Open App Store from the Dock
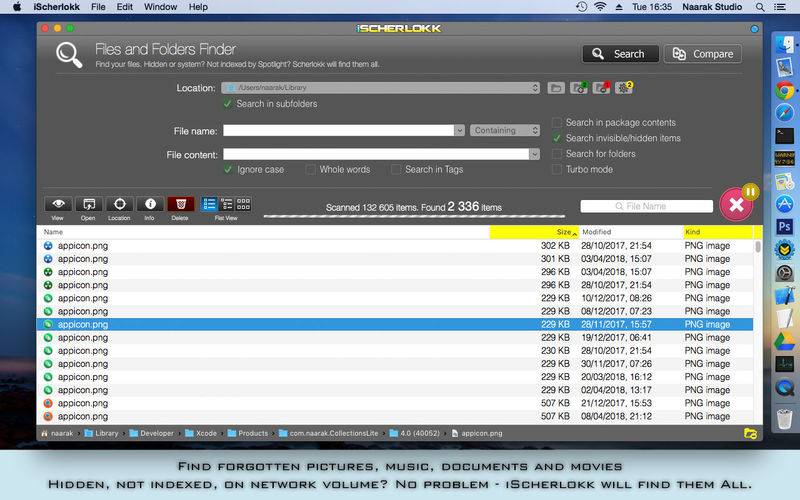The width and height of the screenshot is (800, 500). [x=785, y=204]
